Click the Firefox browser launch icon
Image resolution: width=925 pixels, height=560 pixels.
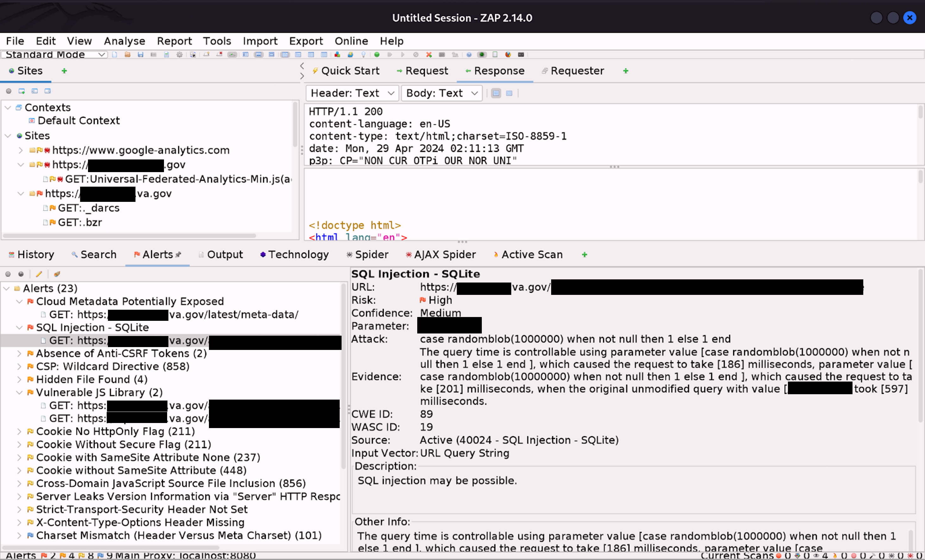[x=508, y=54]
